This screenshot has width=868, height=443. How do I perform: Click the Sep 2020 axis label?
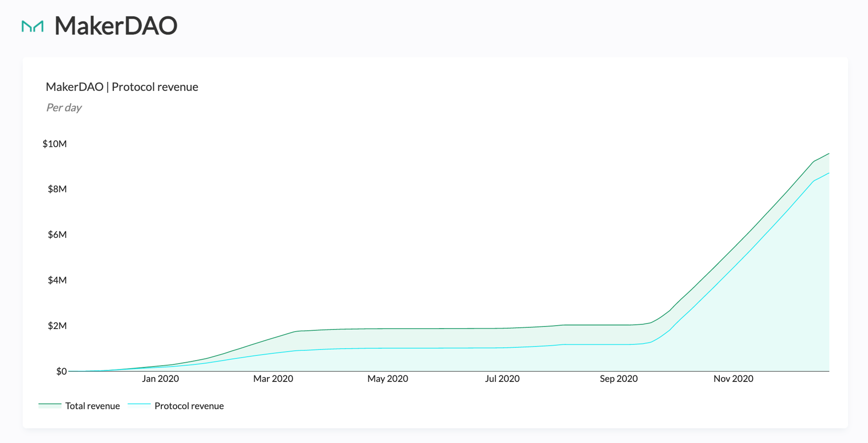[619, 379]
